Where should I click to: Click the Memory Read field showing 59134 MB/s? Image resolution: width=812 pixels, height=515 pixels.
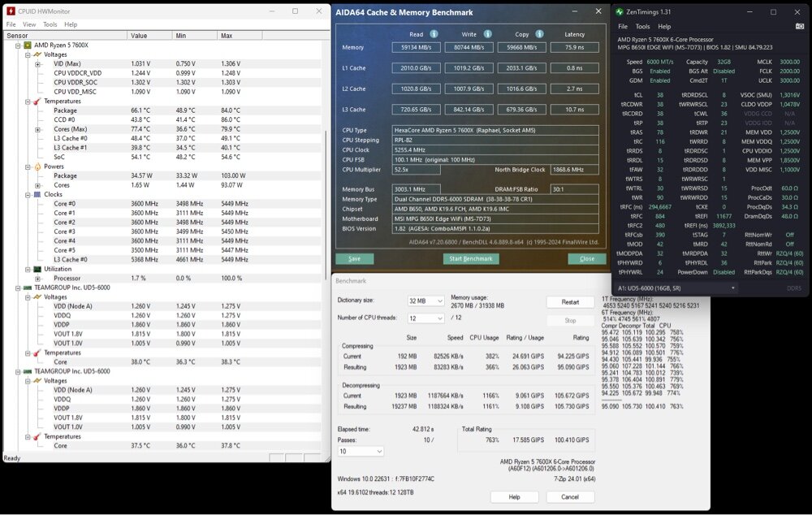point(416,47)
